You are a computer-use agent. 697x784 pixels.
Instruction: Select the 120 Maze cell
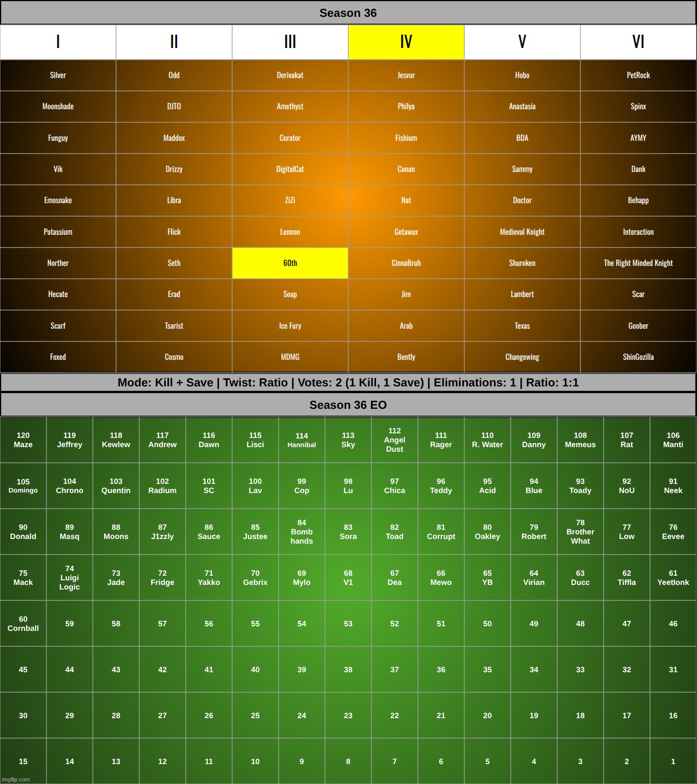[23, 440]
